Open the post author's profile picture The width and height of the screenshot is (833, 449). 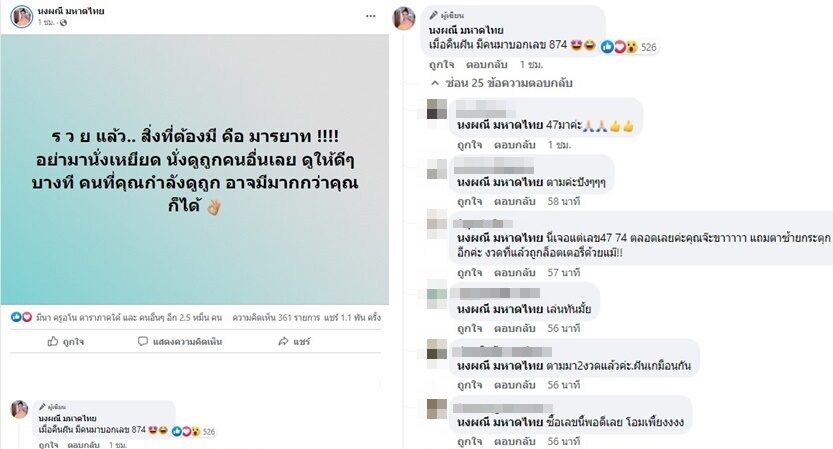[x=22, y=16]
